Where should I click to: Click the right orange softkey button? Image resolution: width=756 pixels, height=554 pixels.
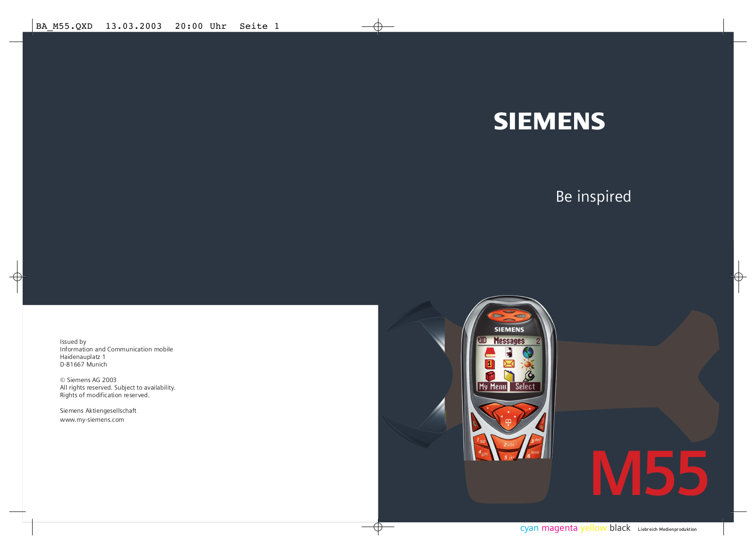[x=528, y=409]
